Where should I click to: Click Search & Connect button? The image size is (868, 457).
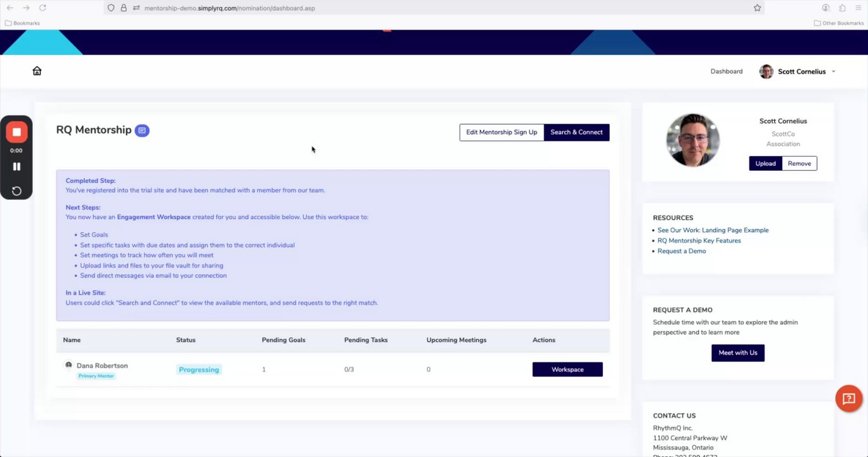pyautogui.click(x=576, y=132)
